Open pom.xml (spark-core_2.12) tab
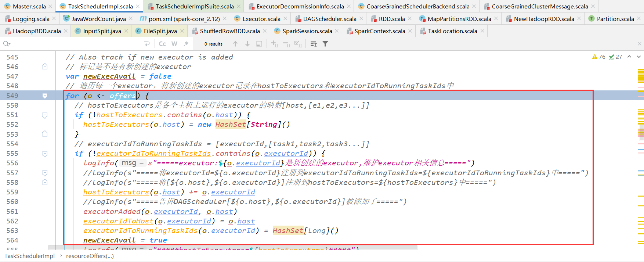Viewport: 644px width, 262px height. point(184,19)
